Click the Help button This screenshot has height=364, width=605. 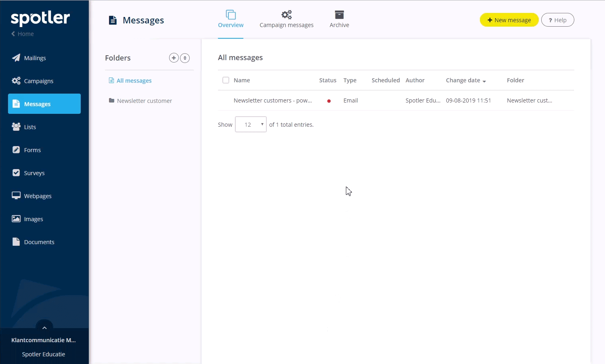(x=557, y=20)
